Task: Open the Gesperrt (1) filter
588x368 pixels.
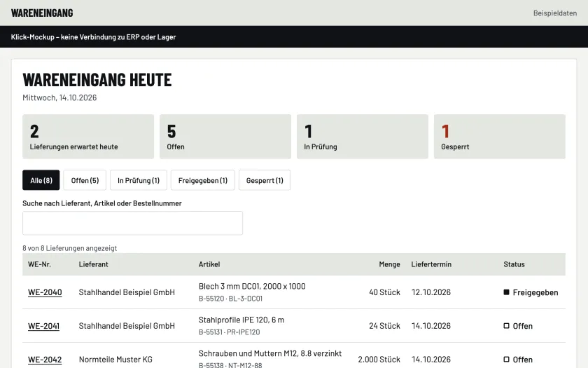Action: tap(265, 180)
